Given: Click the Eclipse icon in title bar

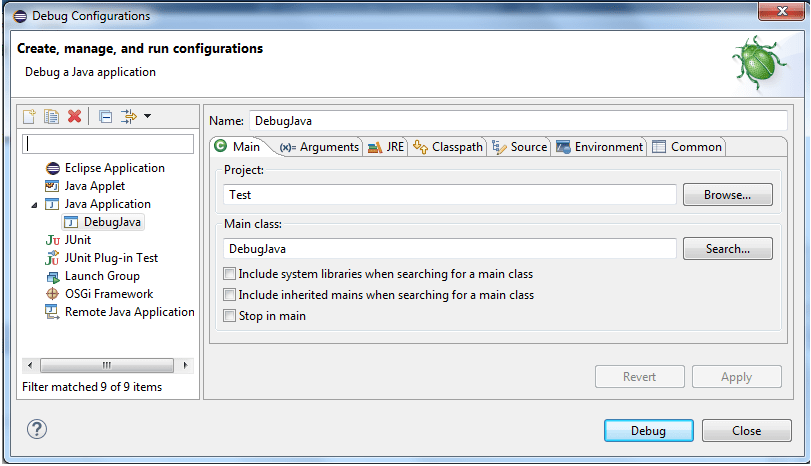Looking at the screenshot, I should (20, 17).
